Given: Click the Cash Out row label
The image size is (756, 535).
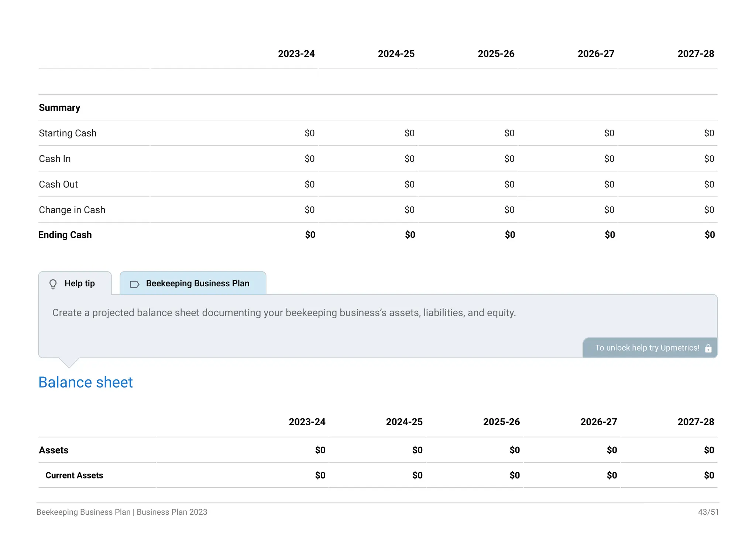Looking at the screenshot, I should [x=58, y=184].
